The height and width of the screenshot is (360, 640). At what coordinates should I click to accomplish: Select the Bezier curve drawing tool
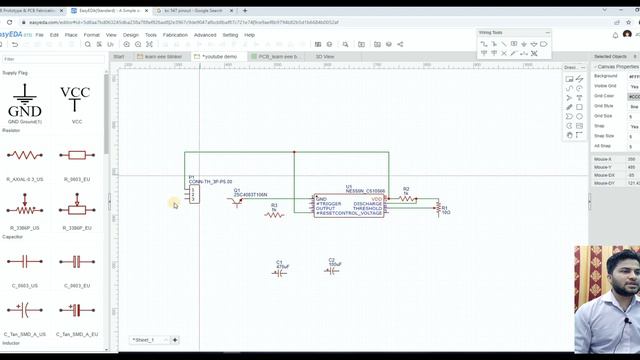[x=569, y=88]
